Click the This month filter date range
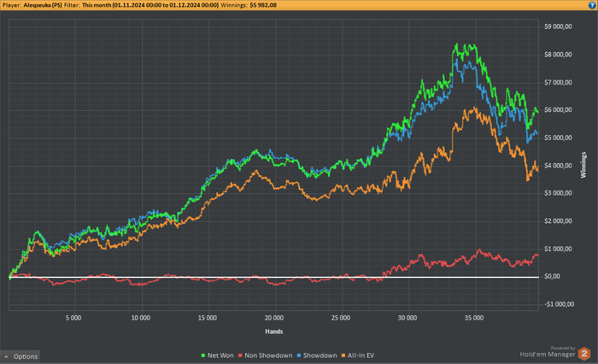 coord(150,5)
